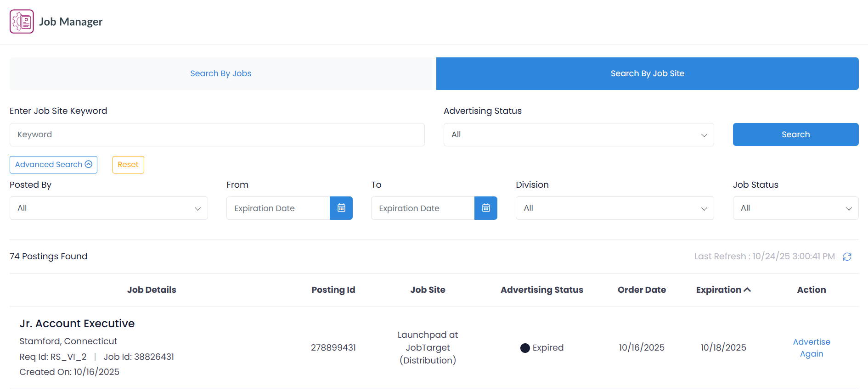This screenshot has height=391, width=868.
Task: Click the Advertise Again link
Action: 811,348
